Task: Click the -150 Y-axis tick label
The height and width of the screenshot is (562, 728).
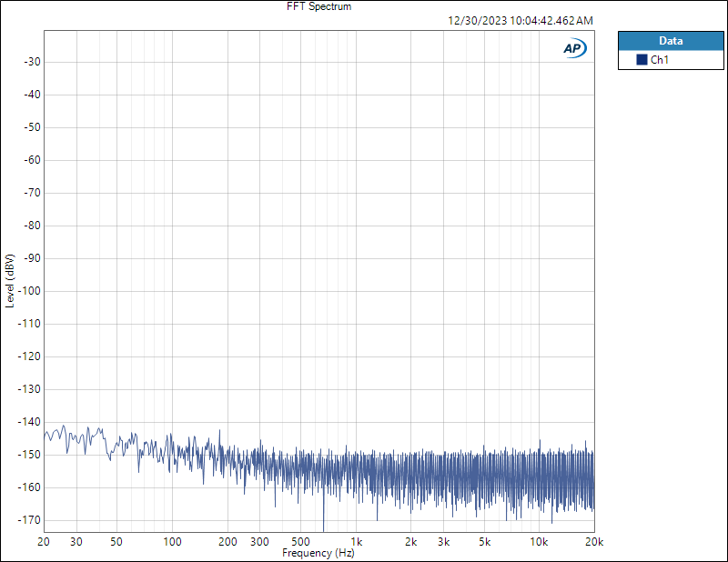Action: (29, 455)
